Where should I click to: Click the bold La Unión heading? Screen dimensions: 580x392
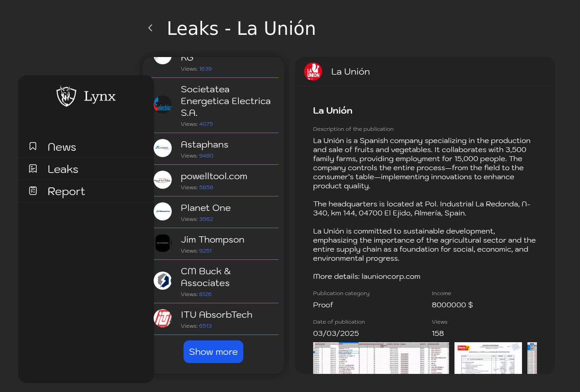(333, 110)
